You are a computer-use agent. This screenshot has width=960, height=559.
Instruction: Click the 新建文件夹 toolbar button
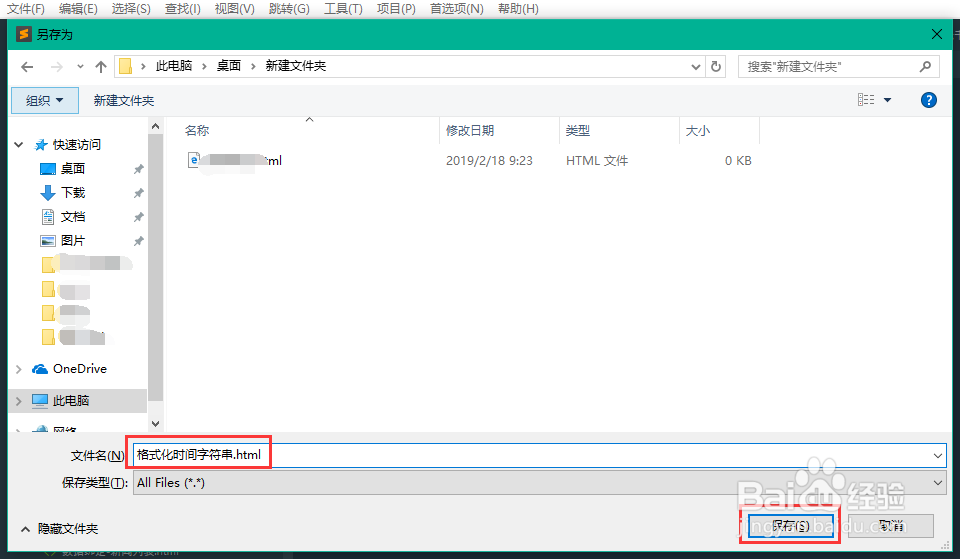click(x=124, y=100)
